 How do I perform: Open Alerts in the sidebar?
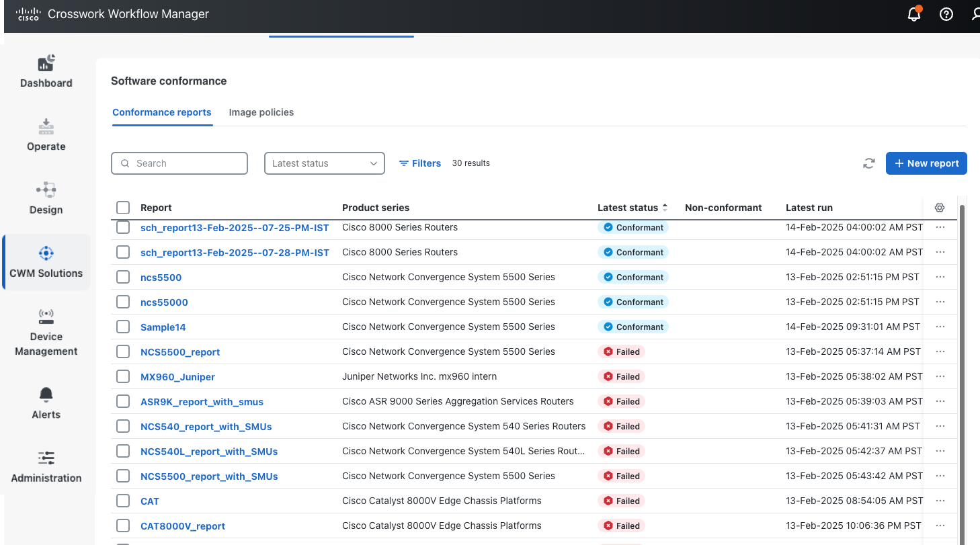[46, 403]
